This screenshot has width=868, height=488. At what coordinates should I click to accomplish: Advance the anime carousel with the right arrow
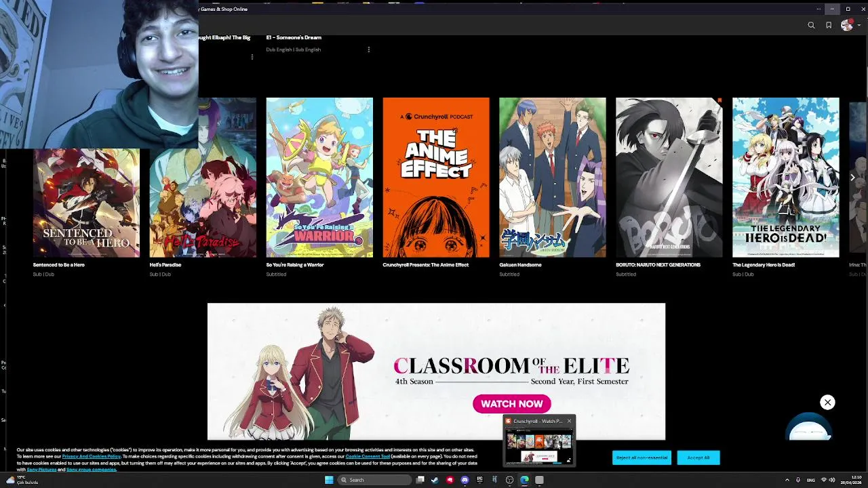point(852,178)
